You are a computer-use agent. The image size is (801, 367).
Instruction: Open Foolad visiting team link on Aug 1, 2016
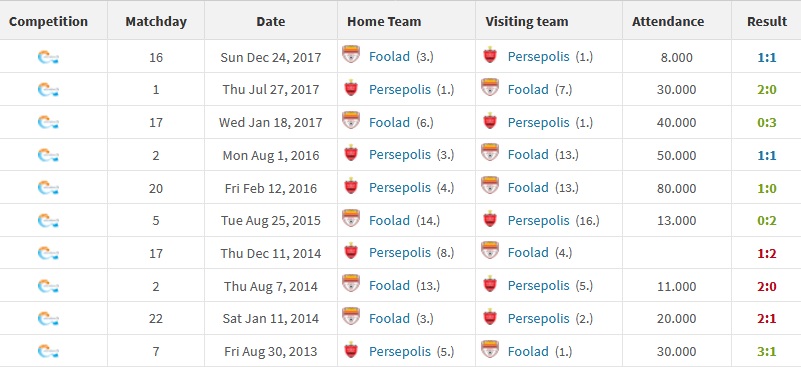(x=528, y=155)
